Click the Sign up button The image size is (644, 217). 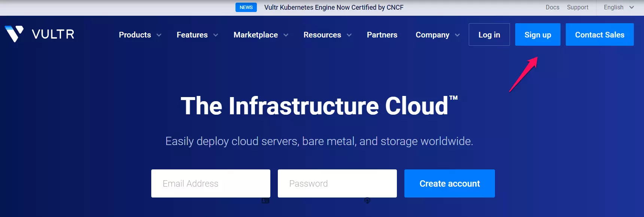[538, 34]
